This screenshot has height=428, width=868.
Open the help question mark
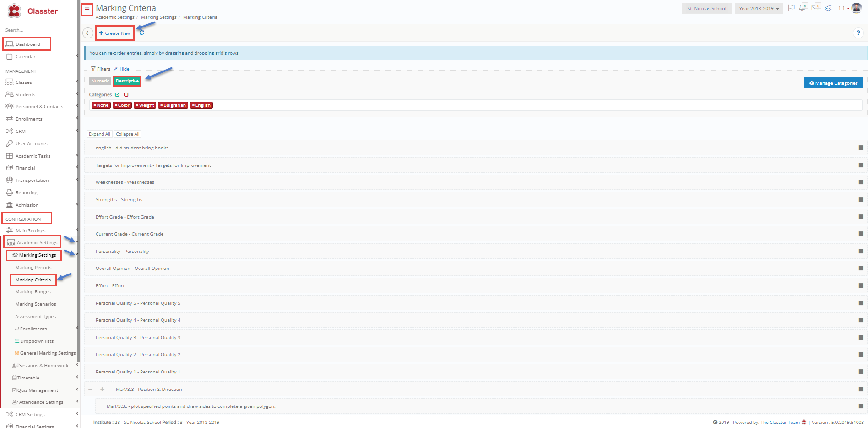[x=858, y=33]
